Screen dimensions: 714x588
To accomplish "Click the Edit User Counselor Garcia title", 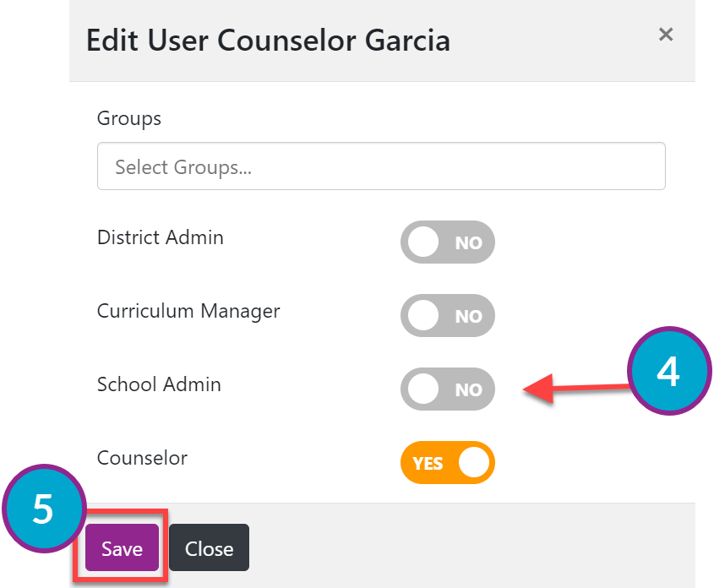I will [x=268, y=41].
